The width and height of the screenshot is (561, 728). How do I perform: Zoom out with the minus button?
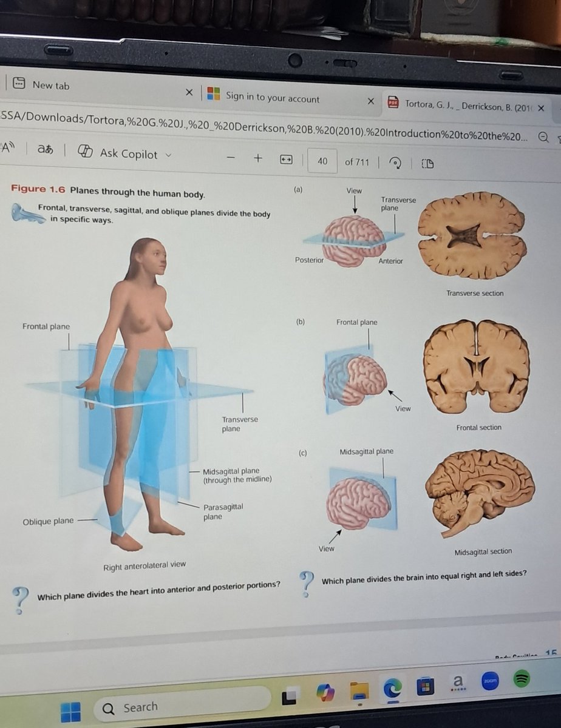(231, 158)
